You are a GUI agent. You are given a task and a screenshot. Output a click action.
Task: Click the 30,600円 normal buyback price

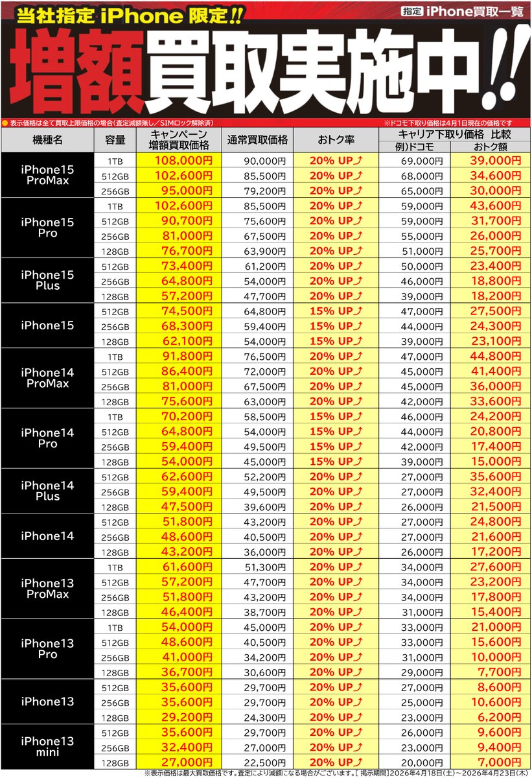[x=264, y=672]
